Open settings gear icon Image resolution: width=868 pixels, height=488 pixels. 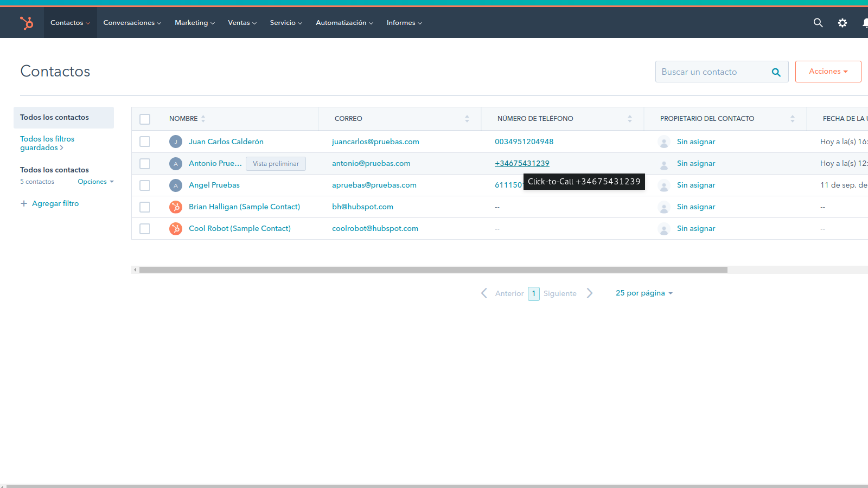coord(843,23)
